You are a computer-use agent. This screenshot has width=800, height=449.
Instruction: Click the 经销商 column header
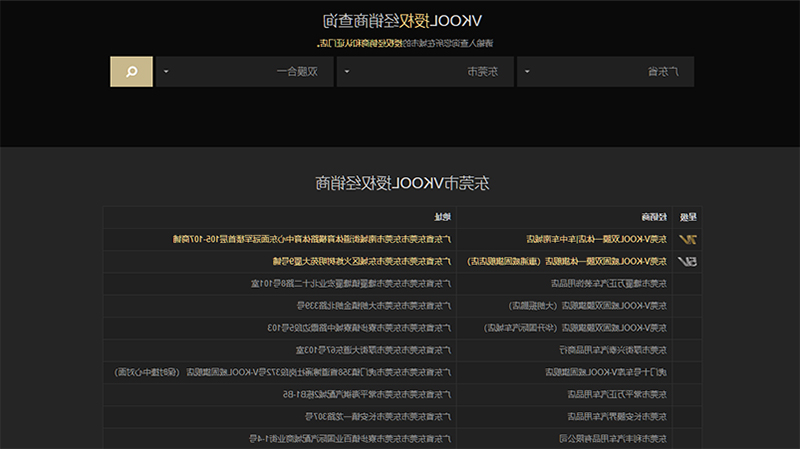[654, 217]
